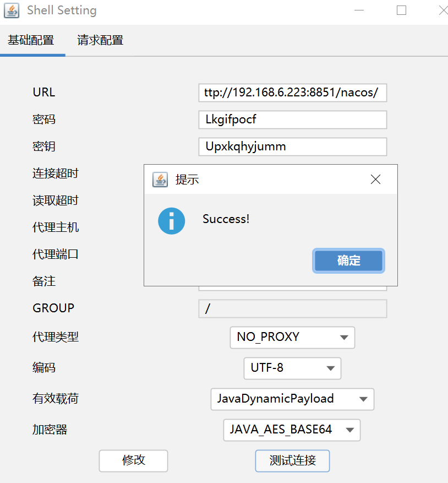Maximize the Shell Setting window

pyautogui.click(x=401, y=10)
